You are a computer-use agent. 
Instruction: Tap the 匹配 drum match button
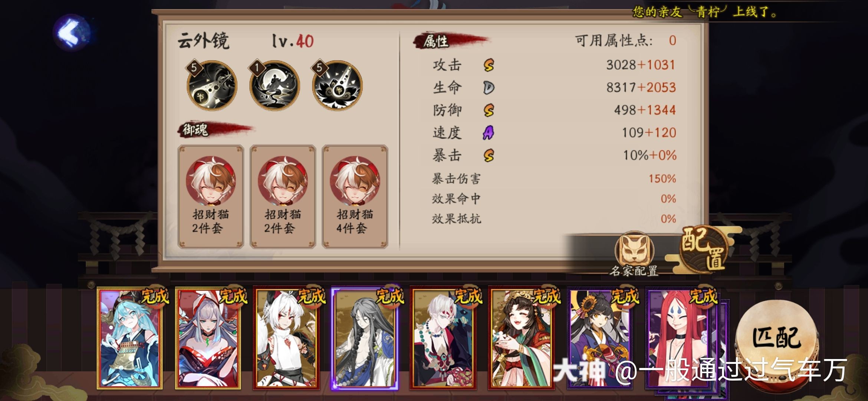pos(776,338)
